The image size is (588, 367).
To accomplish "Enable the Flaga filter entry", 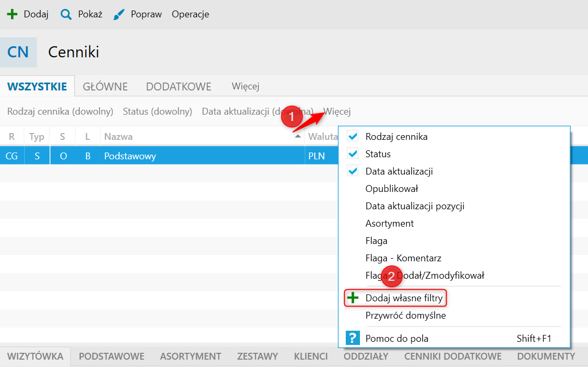I will click(377, 240).
